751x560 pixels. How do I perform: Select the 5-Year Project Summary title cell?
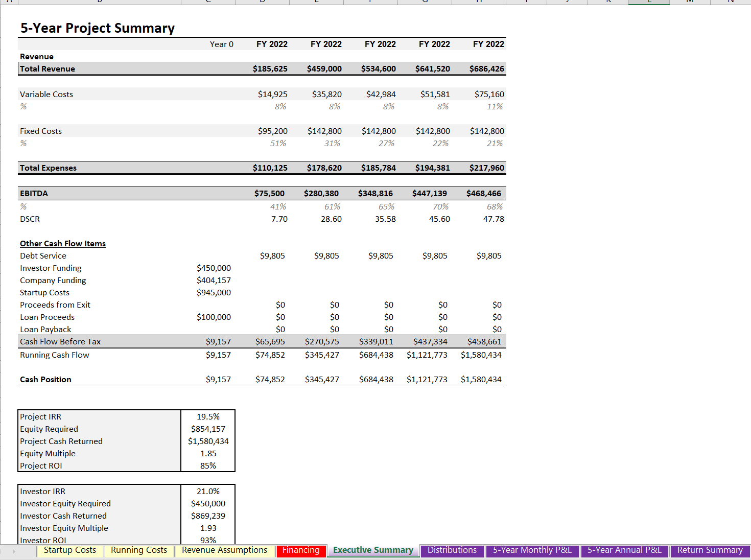98,28
